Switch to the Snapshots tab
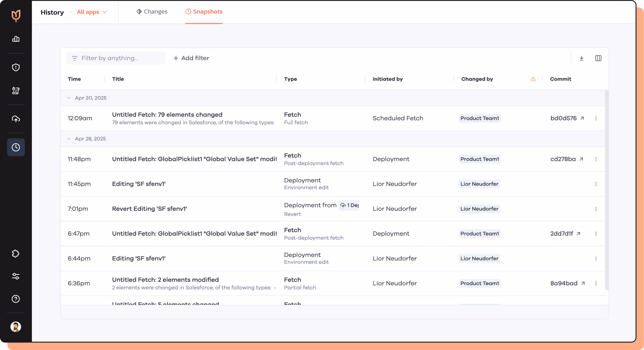Screen dimensions: 644x350 tap(204, 12)
